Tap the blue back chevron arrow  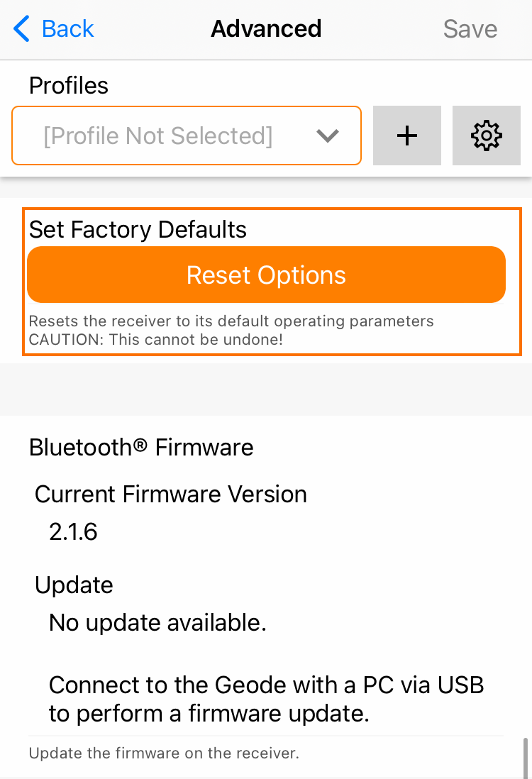(x=22, y=29)
